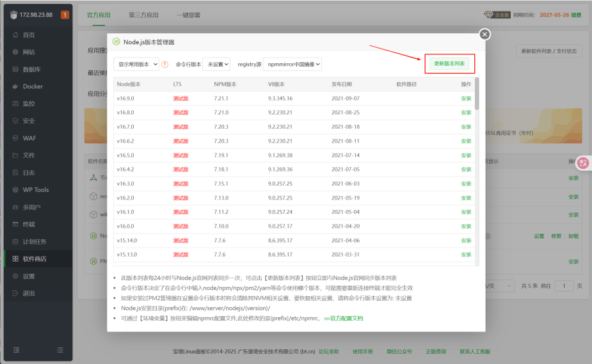Install Node v16.3.0
The height and width of the screenshot is (364, 592).
(466, 184)
